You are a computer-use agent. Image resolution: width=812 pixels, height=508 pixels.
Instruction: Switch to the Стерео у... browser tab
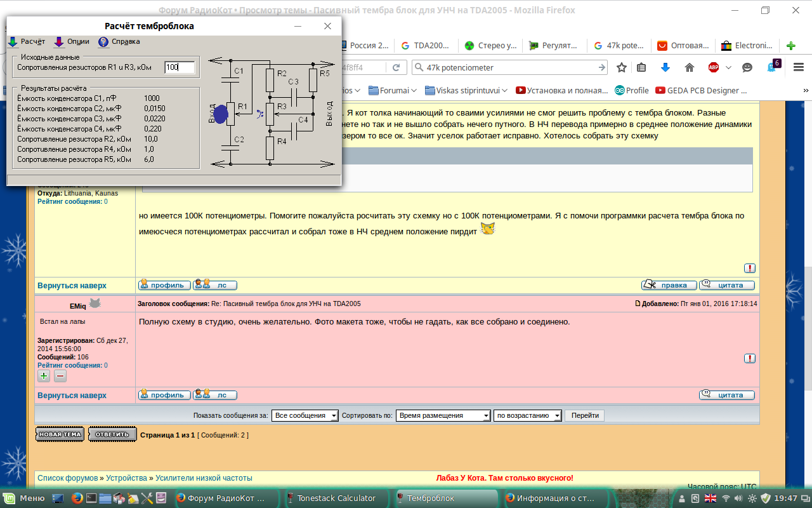pos(490,46)
